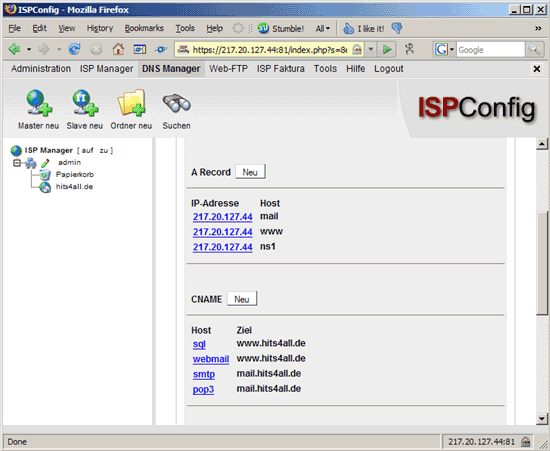The width and height of the screenshot is (550, 451).
Task: Close the ISPConfig frame with X icon
Action: point(537,69)
